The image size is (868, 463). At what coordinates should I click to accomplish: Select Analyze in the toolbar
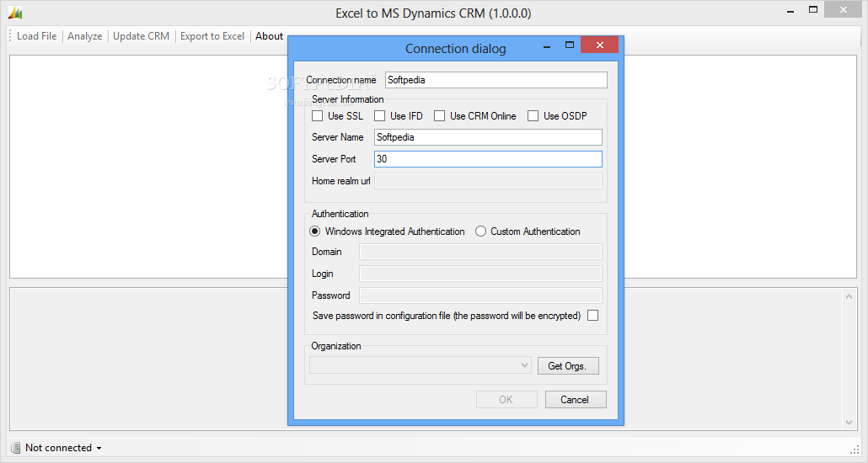85,36
